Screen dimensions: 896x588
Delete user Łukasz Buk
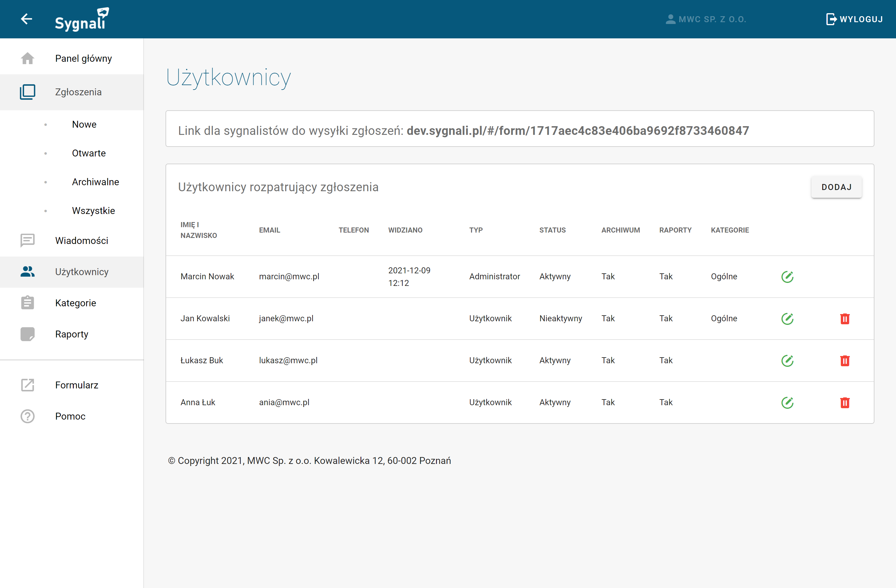pos(844,361)
